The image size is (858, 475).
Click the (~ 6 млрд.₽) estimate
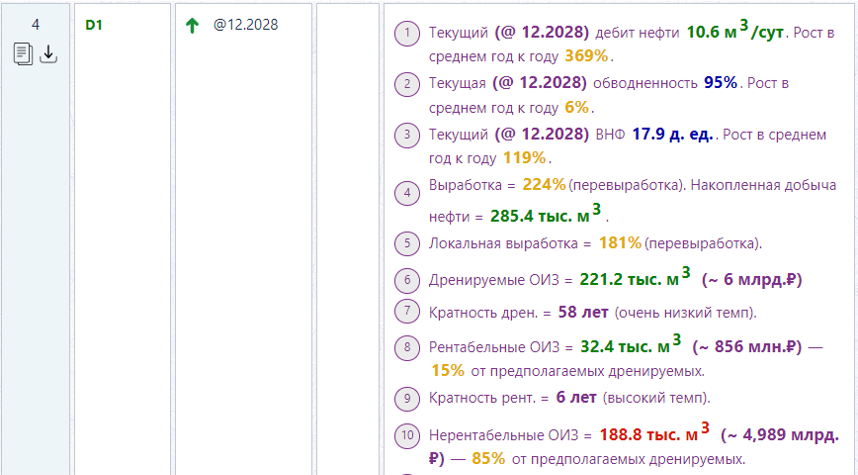pyautogui.click(x=752, y=280)
